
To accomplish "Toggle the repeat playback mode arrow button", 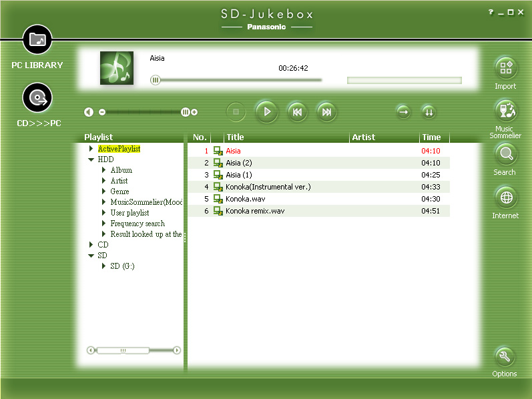I will pyautogui.click(x=403, y=112).
